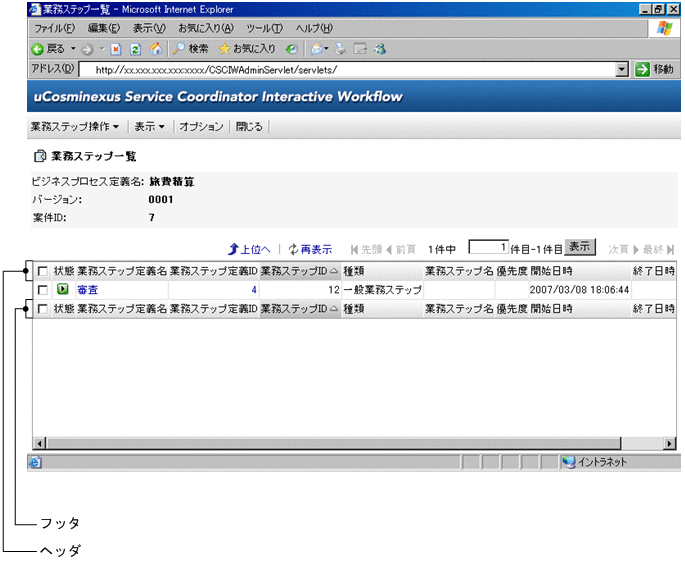Click the disabled 最終 last-page link

coord(658,249)
